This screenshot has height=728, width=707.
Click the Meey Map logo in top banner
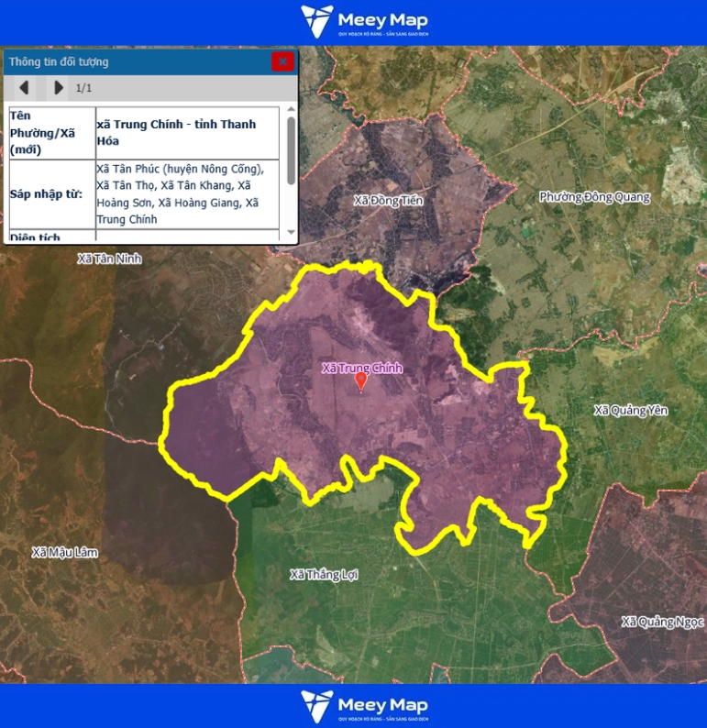point(364,22)
